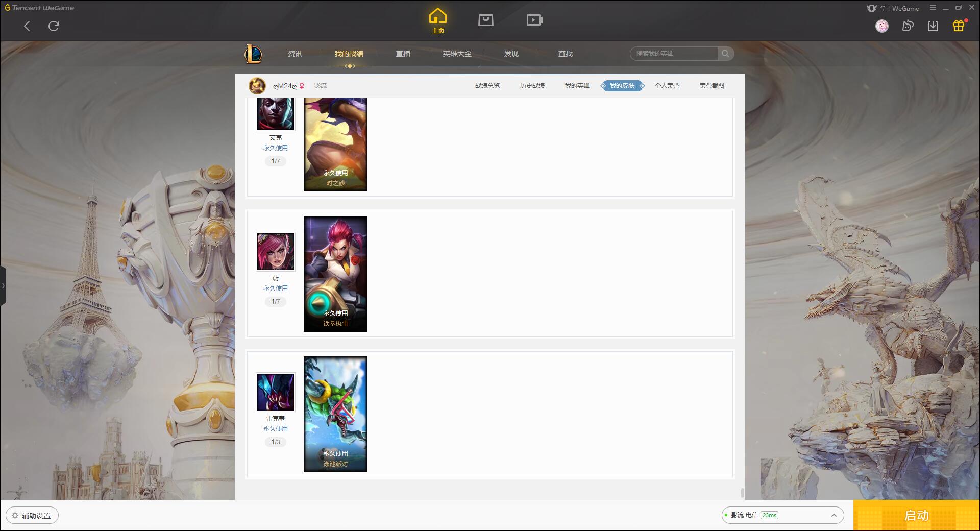This screenshot has width=980, height=531.
Task: Open the store bag icon
Action: (485, 20)
